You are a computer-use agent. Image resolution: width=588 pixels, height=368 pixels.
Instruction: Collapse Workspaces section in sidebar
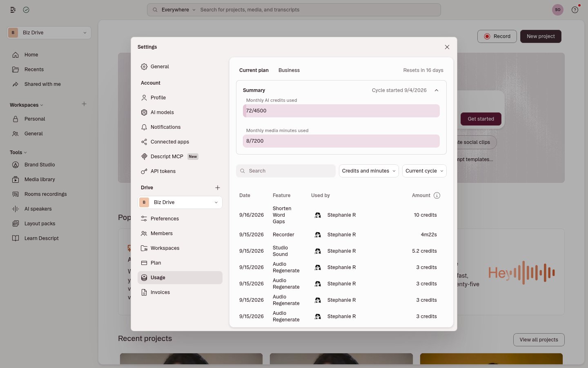click(x=27, y=105)
